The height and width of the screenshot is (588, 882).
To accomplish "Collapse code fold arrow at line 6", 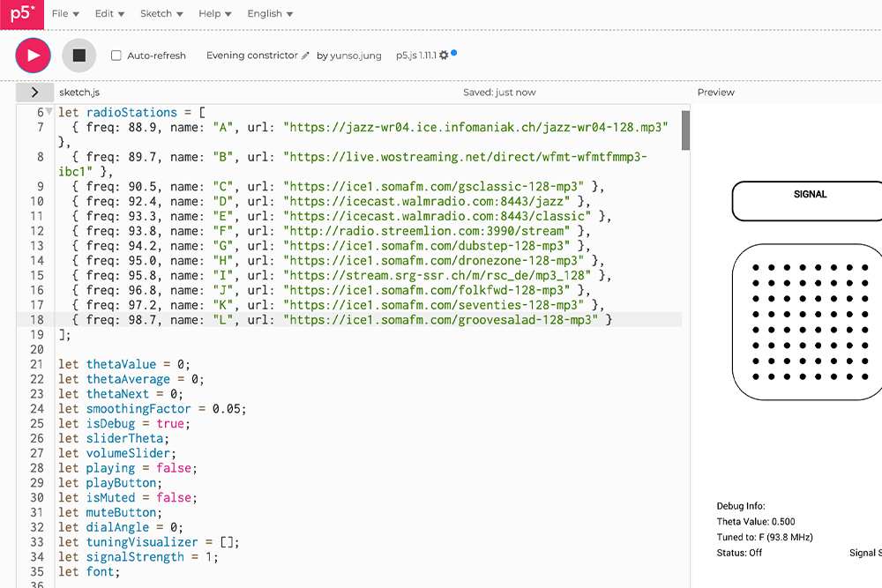I will tap(49, 113).
